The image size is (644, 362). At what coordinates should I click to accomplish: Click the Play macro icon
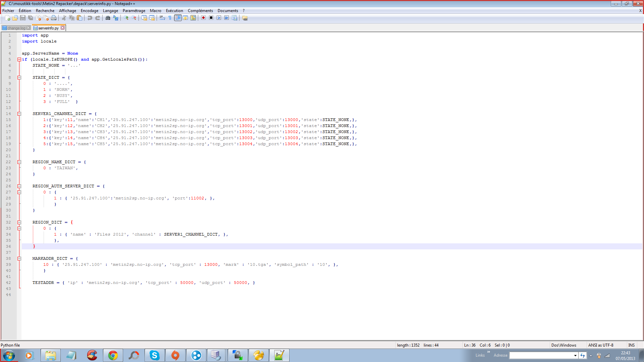219,18
